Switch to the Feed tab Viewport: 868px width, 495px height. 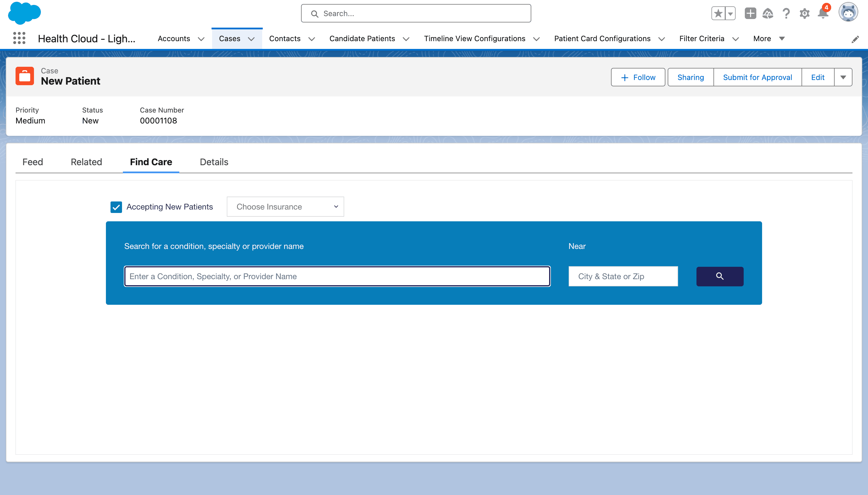point(33,162)
